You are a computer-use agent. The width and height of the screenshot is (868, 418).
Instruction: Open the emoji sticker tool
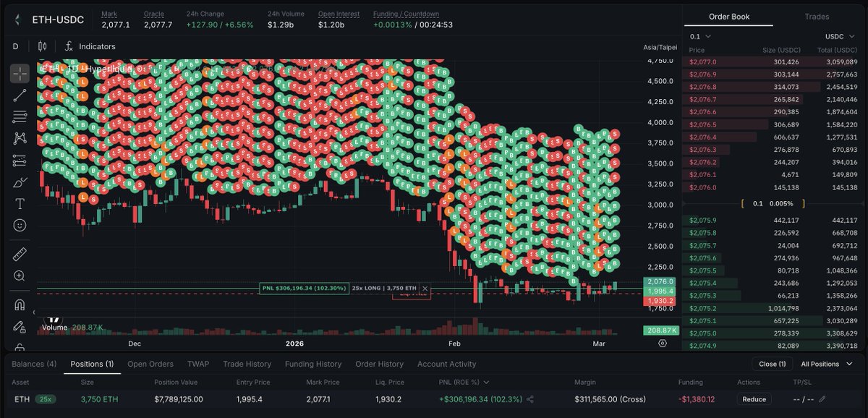point(20,225)
